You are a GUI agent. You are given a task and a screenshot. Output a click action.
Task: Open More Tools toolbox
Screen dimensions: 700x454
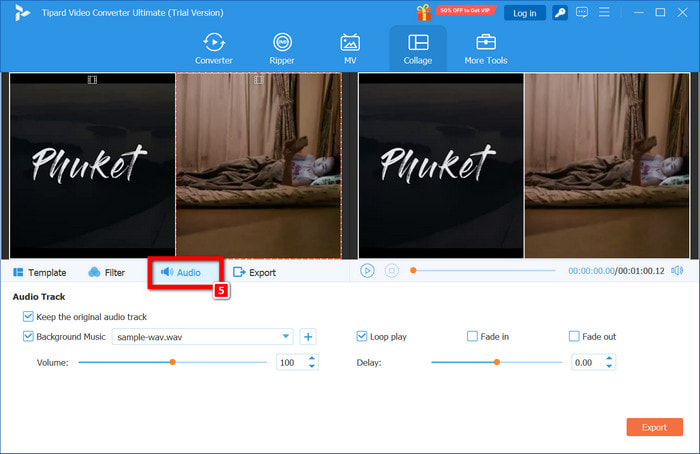486,48
